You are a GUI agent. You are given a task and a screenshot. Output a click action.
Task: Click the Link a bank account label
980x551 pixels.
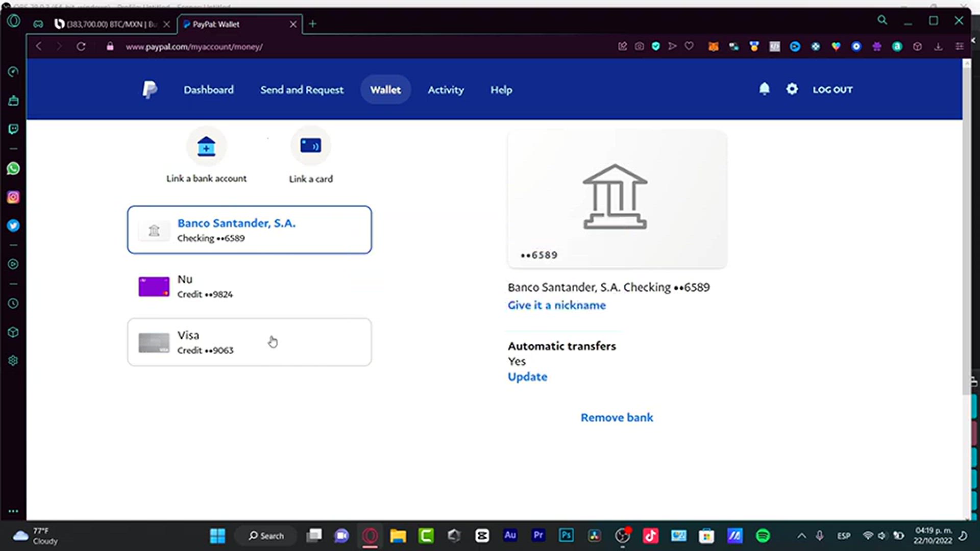point(206,179)
